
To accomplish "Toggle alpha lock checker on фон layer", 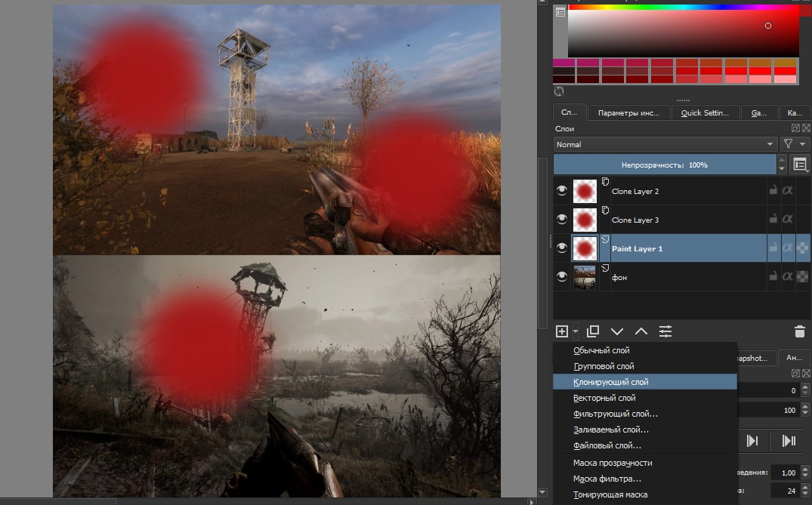I will point(802,277).
